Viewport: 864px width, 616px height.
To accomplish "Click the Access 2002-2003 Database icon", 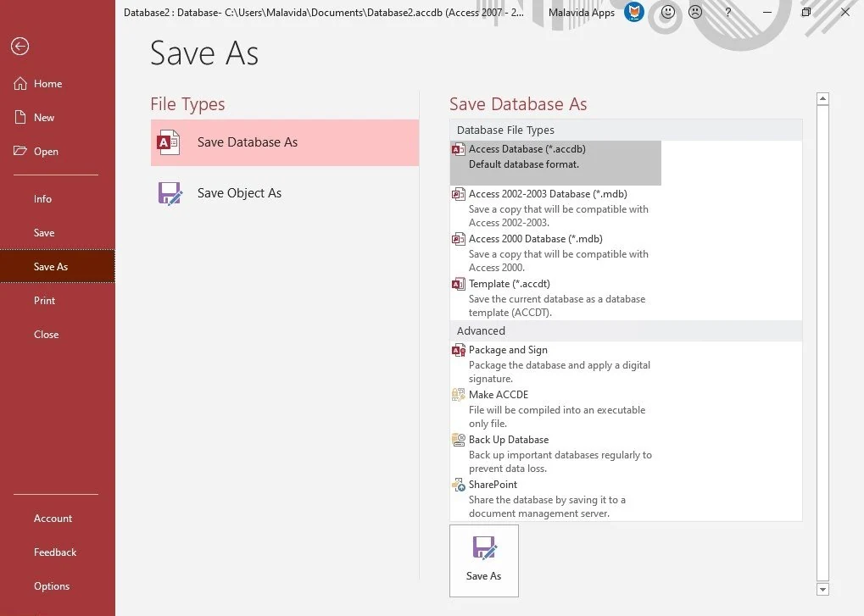I will tap(459, 194).
